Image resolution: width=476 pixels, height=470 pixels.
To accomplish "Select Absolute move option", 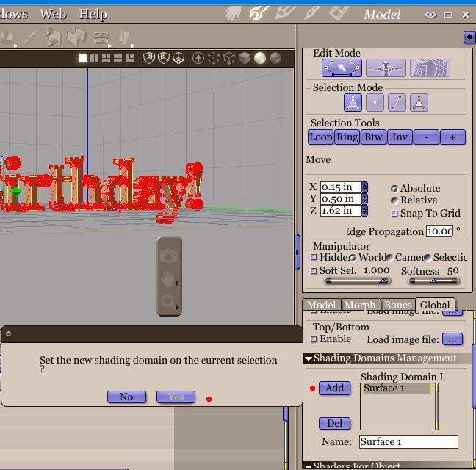I will (x=394, y=189).
